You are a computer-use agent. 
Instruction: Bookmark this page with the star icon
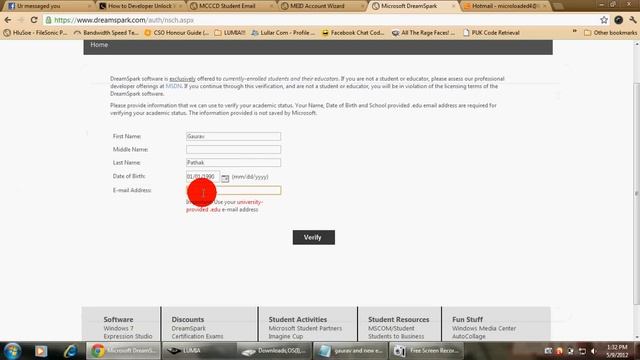pyautogui.click(x=604, y=20)
